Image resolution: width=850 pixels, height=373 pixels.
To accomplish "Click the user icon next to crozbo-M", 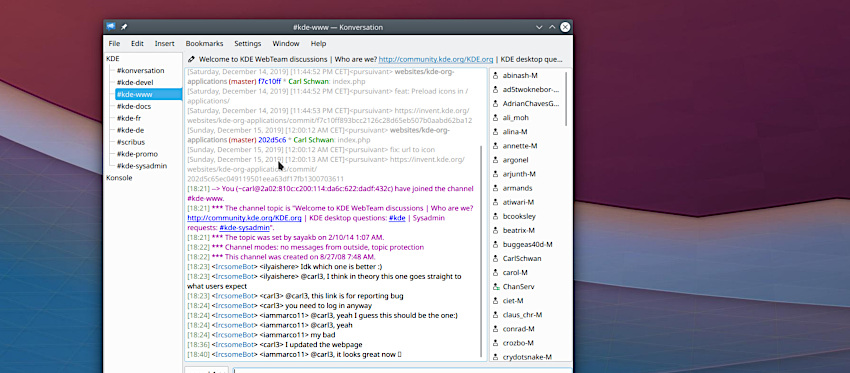I will point(495,343).
